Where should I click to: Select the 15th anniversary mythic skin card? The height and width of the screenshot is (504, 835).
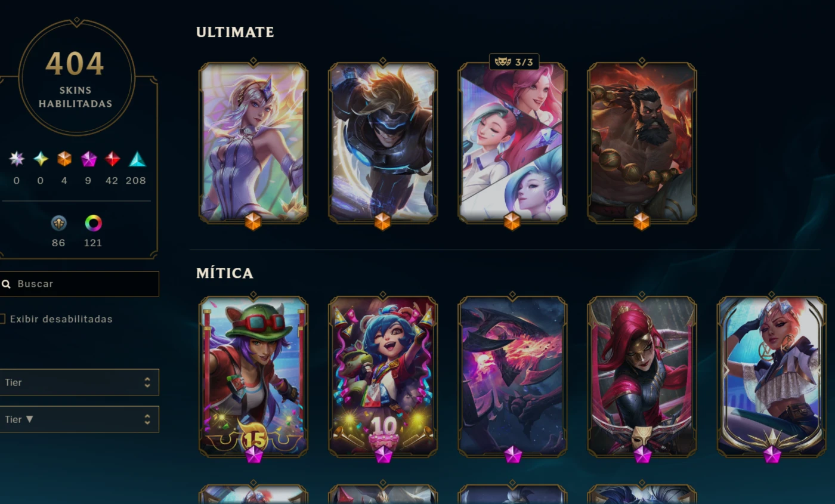tap(253, 377)
